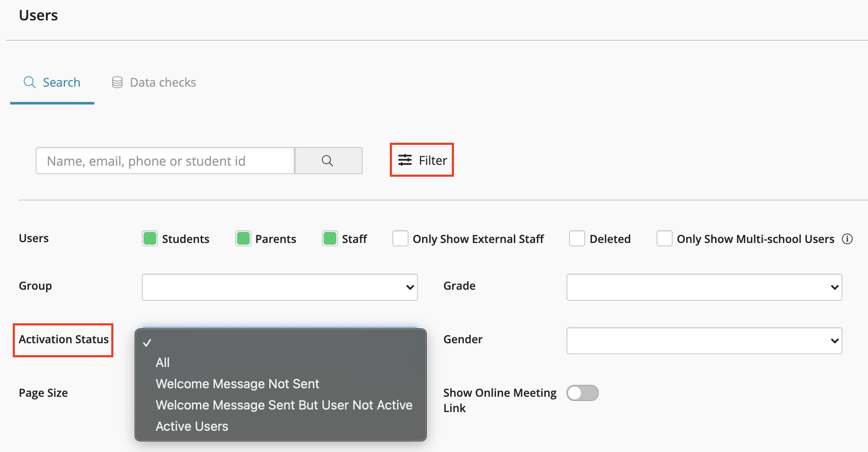Viewport: 868px width, 452px height.
Task: Click the name, email, phone search field
Action: tap(165, 161)
